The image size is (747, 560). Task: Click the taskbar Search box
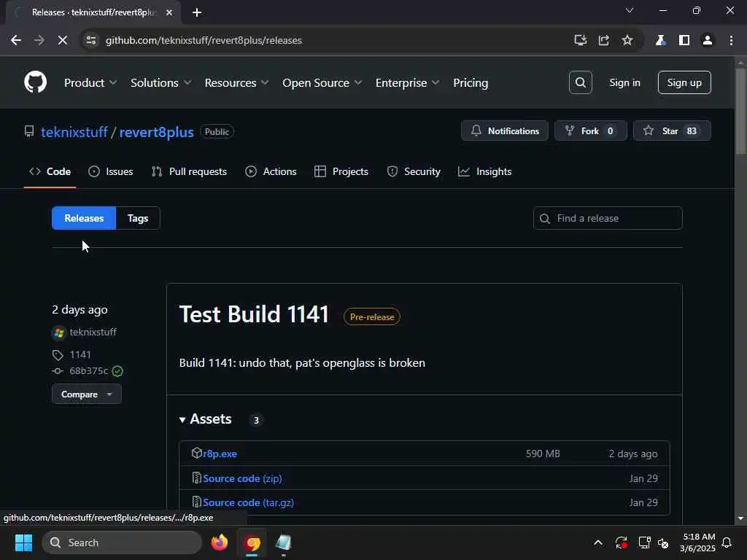(122, 542)
